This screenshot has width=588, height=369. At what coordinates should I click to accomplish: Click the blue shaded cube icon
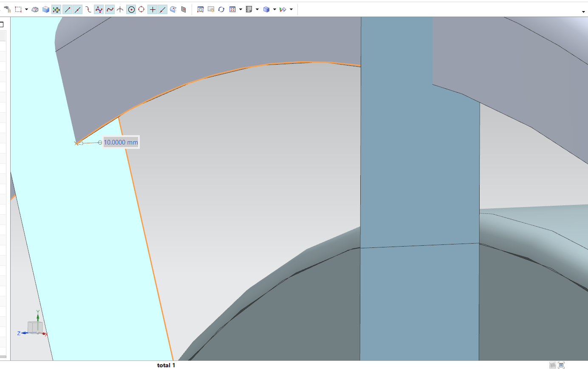pos(266,9)
